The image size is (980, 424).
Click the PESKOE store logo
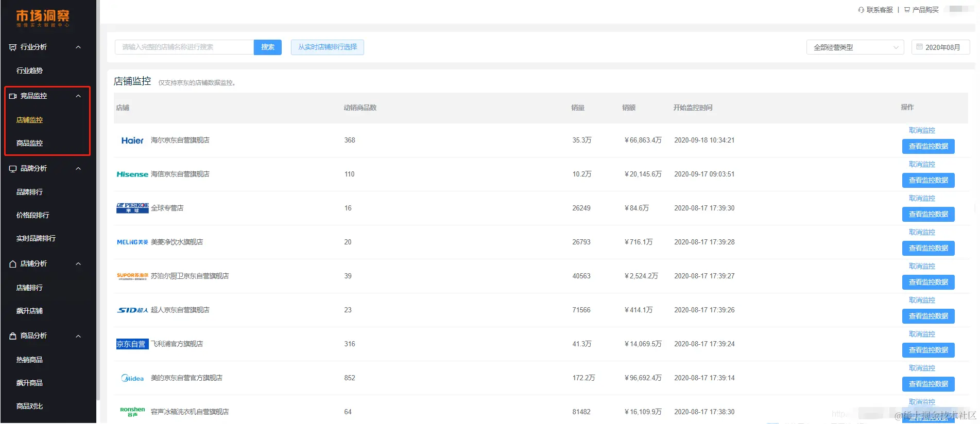(132, 208)
